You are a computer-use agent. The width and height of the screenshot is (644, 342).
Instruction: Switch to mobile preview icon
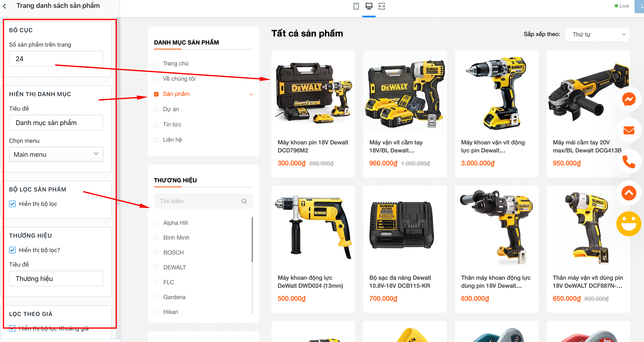click(356, 6)
